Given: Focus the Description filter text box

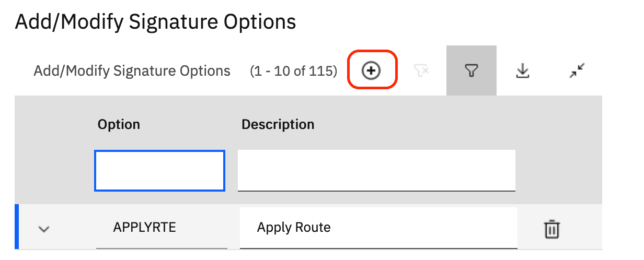Looking at the screenshot, I should [376, 171].
